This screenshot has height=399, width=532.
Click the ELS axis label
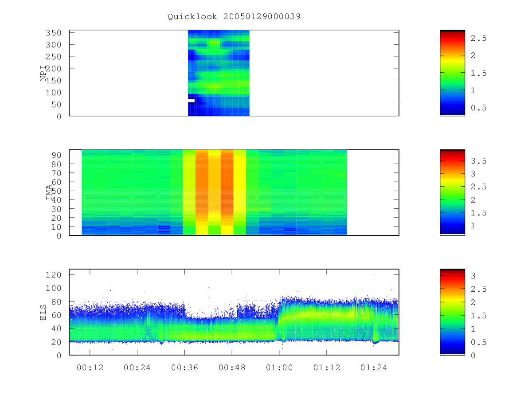(x=43, y=312)
